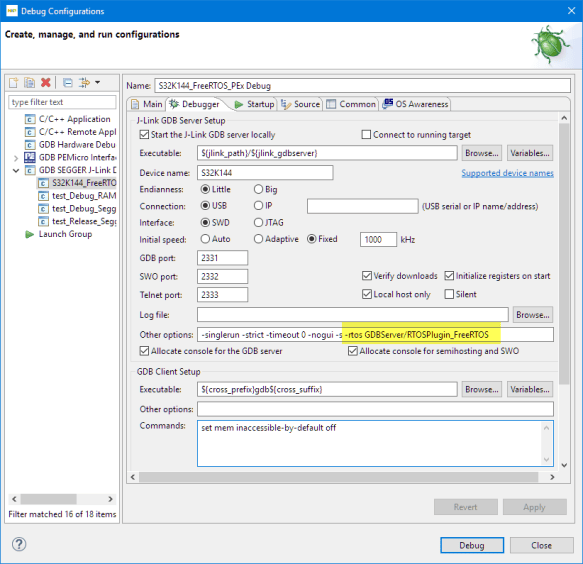Select the Launch Group item
This screenshot has width=583, height=564.
pos(65,234)
